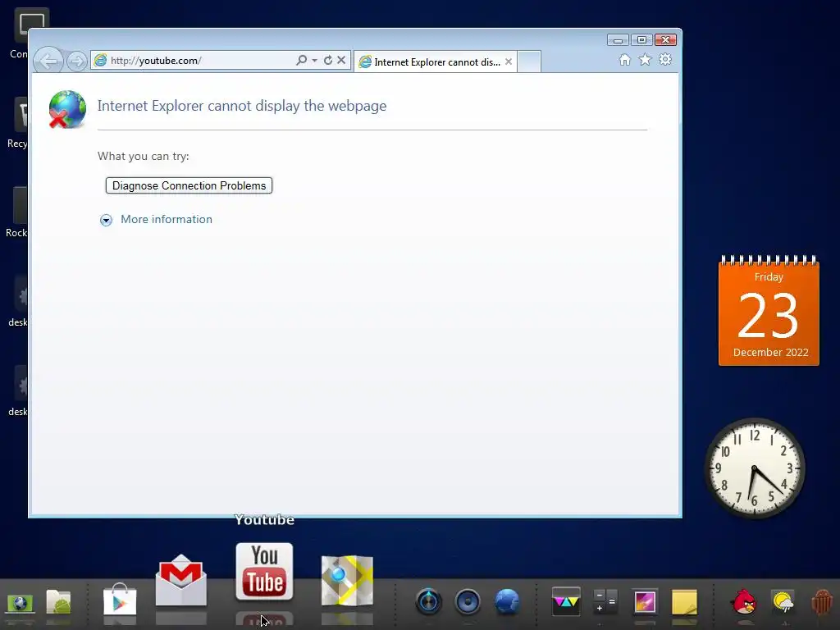Close the Internet Explorer window
The image size is (840, 630).
point(665,40)
